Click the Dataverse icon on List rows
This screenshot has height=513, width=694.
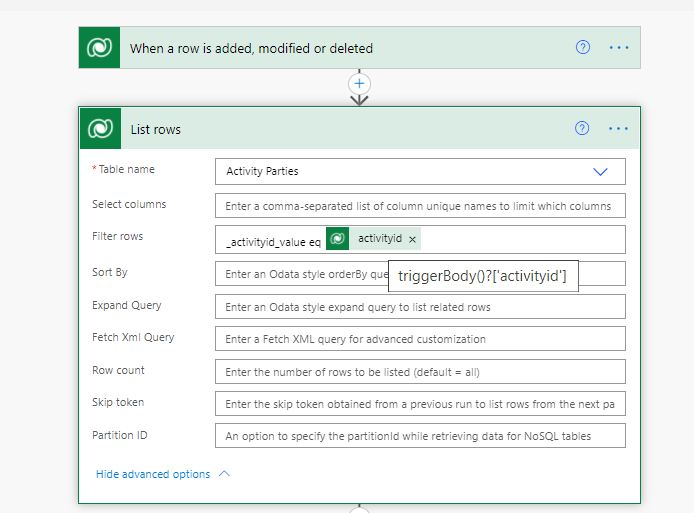tap(100, 129)
